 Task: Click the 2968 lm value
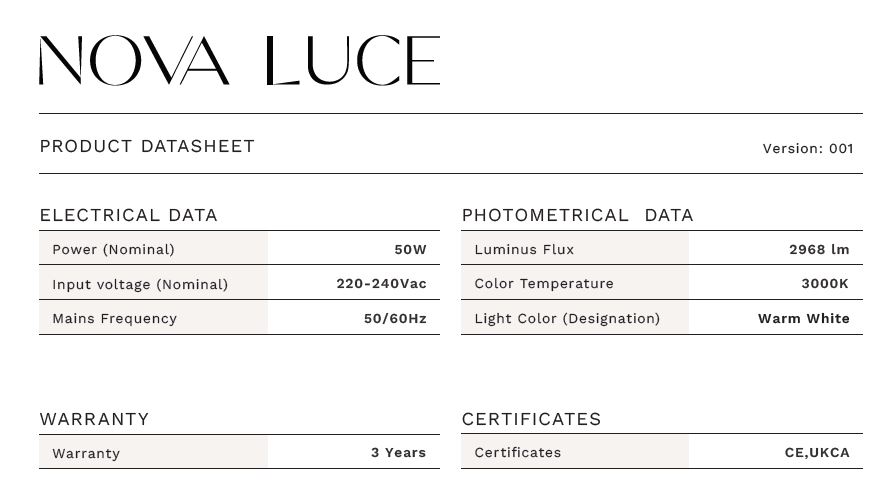pyautogui.click(x=818, y=249)
